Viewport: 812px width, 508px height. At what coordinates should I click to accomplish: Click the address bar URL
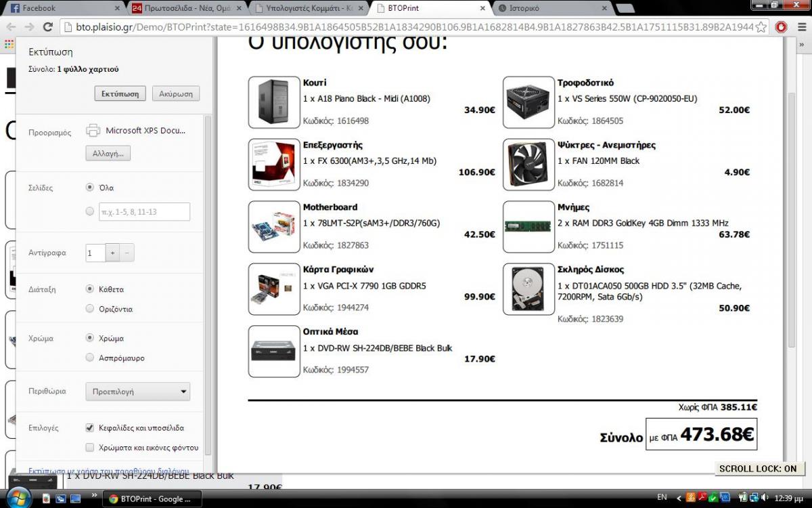(x=406, y=27)
